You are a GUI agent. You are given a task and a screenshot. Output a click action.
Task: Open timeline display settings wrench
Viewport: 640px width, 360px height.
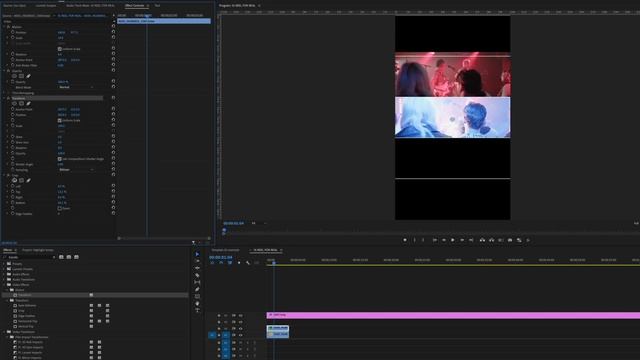point(248,263)
